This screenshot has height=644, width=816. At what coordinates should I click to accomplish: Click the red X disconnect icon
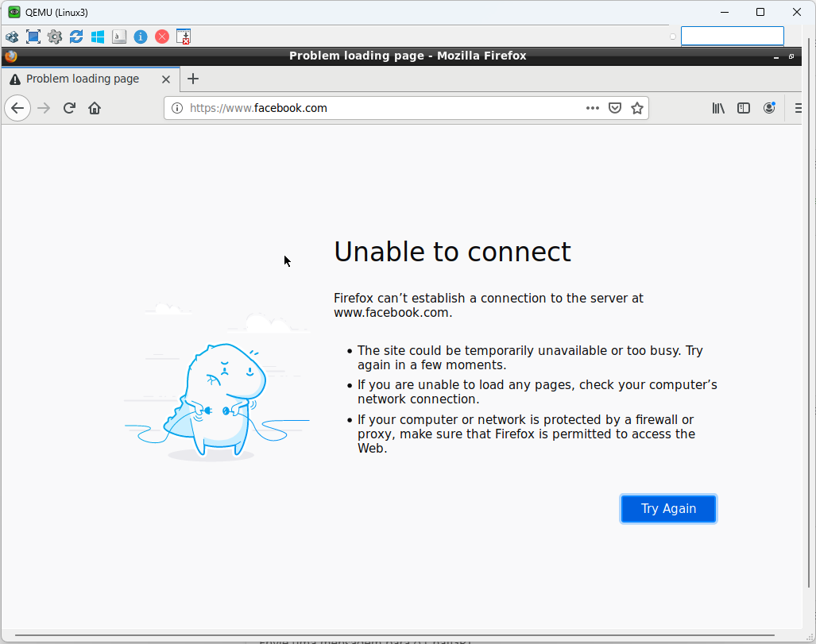point(162,37)
